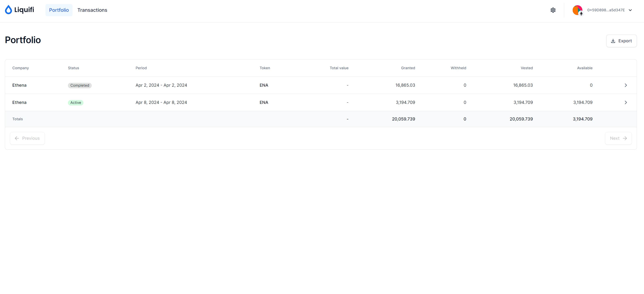The height and width of the screenshot is (294, 644).
Task: Click the Ethena company name in first row
Action: click(19, 85)
